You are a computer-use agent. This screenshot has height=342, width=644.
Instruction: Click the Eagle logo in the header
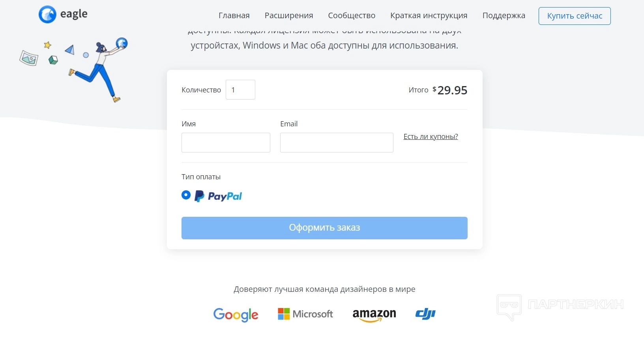(x=63, y=15)
